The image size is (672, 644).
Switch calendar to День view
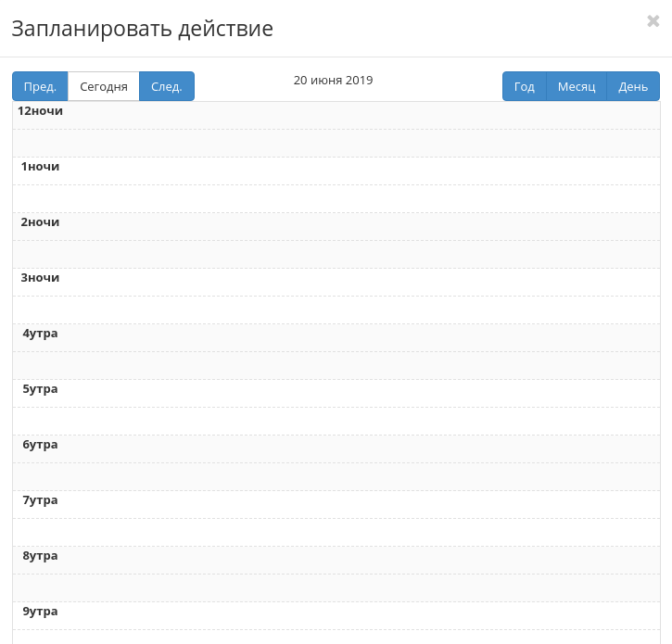[x=633, y=86]
